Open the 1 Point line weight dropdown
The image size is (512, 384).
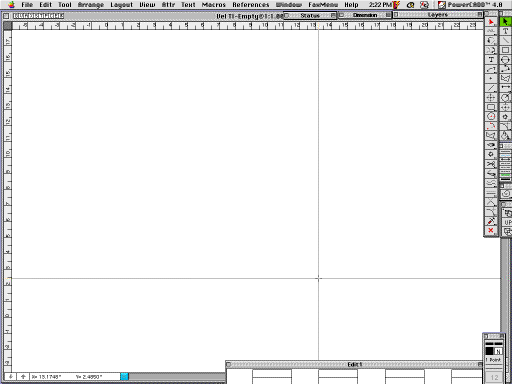(494, 360)
